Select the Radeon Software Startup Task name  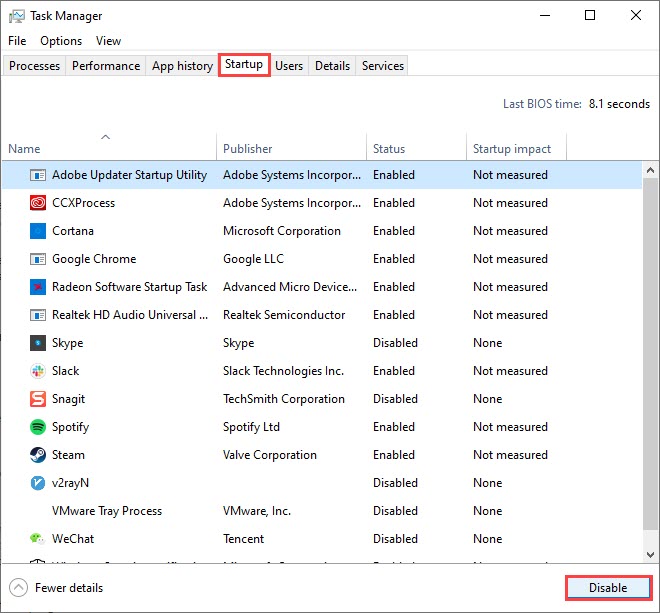coord(129,287)
